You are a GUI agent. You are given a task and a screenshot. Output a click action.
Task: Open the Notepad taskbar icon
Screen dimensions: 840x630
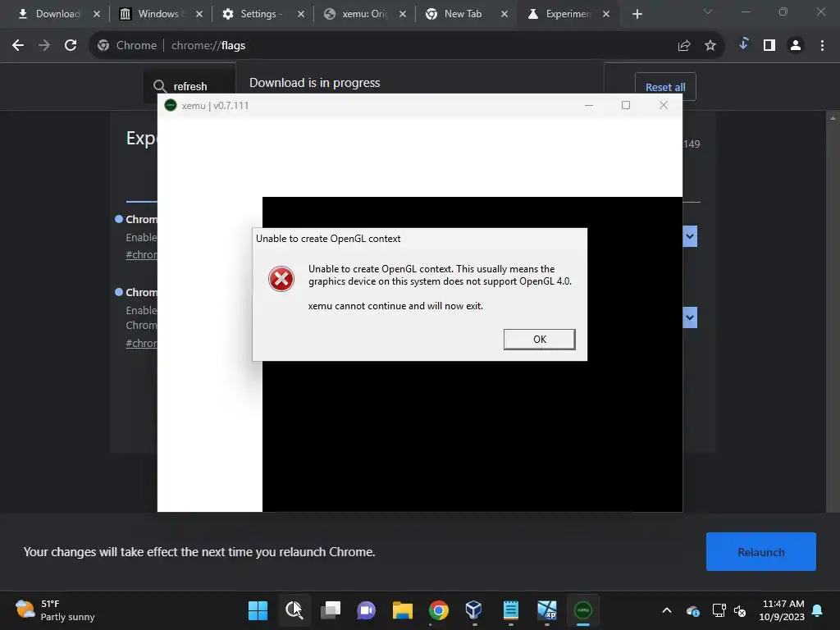[x=510, y=610]
